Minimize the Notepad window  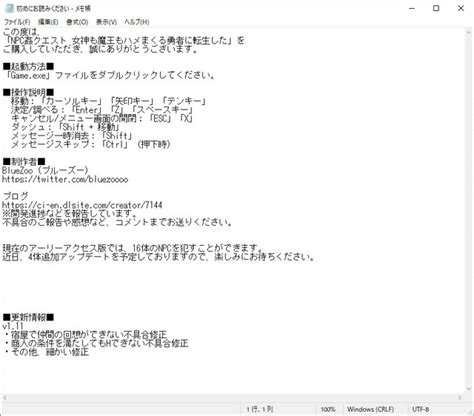(x=412, y=8)
